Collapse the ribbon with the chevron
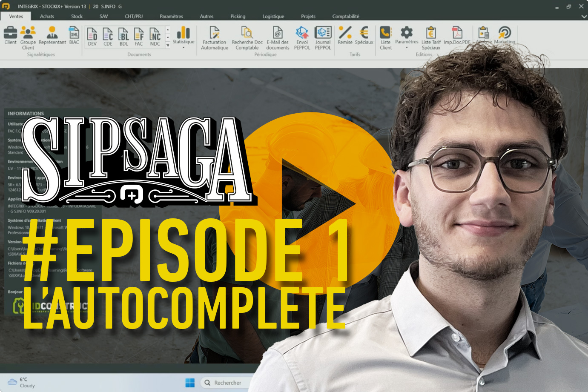588x392 pixels. 584,17
